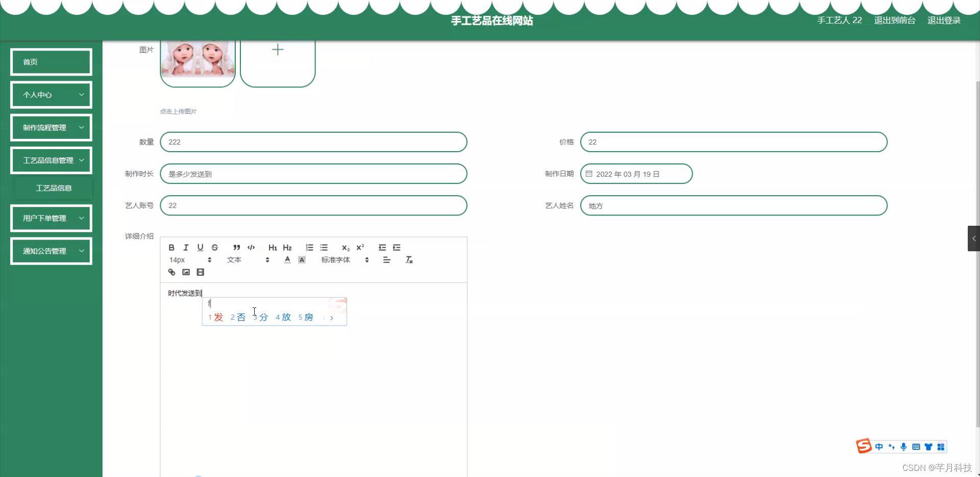Insert a blockquote in the editor
This screenshot has height=477, width=980.
tap(236, 248)
